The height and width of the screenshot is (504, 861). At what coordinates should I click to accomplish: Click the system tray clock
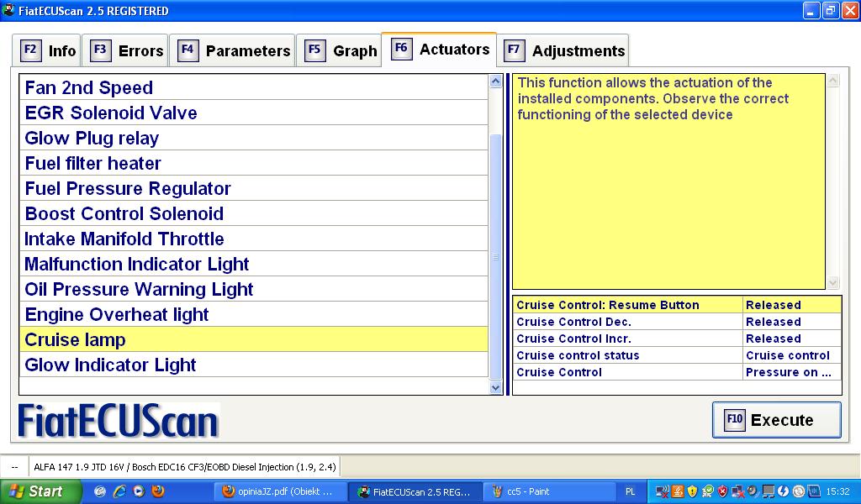[837, 491]
